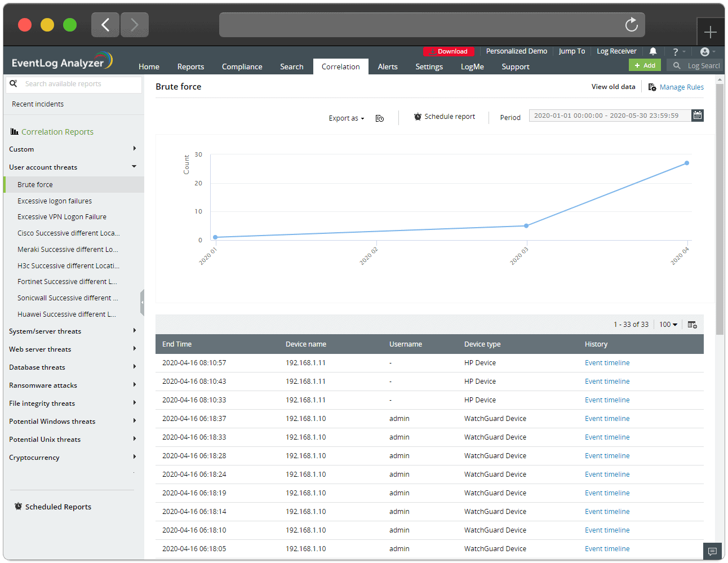Open the user account profile menu
This screenshot has height=563, width=728.
[x=705, y=52]
